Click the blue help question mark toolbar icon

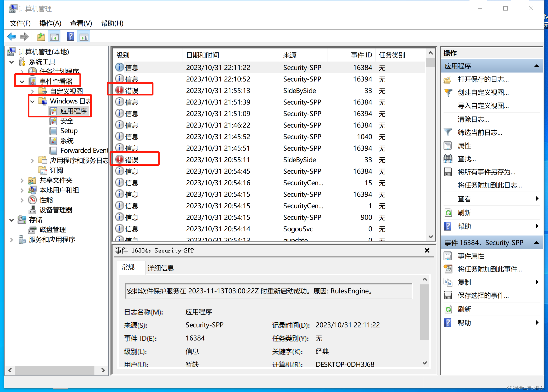70,37
